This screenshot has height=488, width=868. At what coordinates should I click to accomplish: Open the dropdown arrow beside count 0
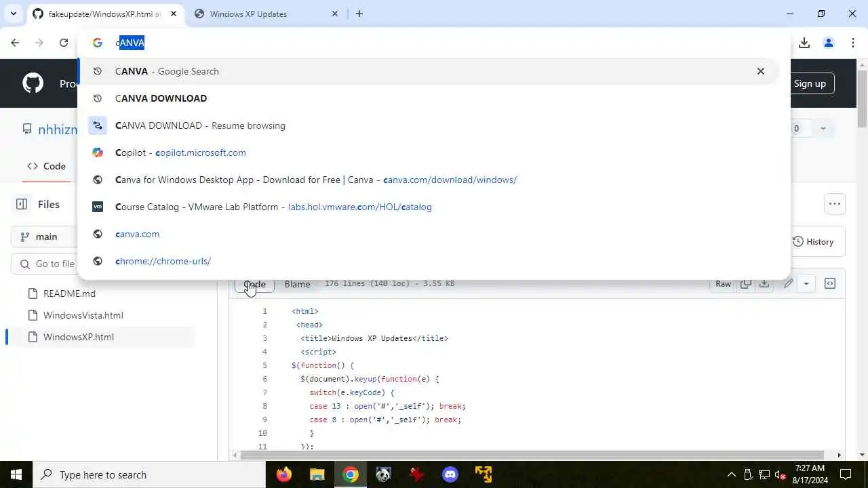[x=823, y=129]
